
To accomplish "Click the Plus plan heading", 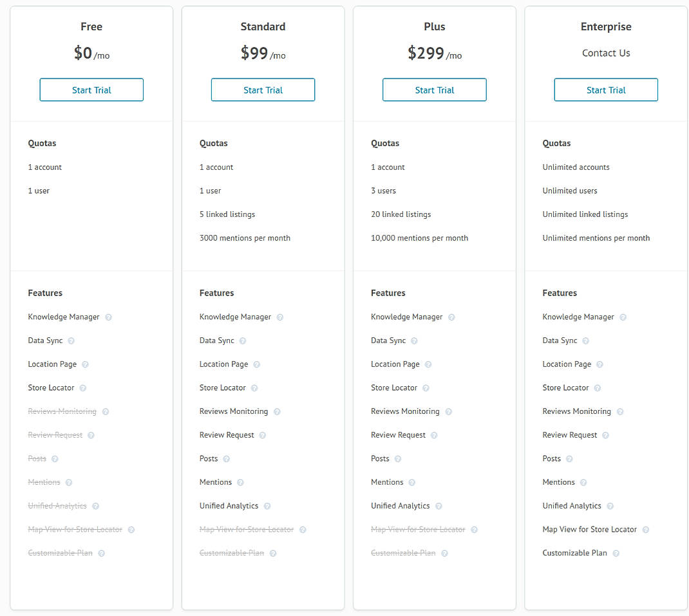I will coord(435,27).
